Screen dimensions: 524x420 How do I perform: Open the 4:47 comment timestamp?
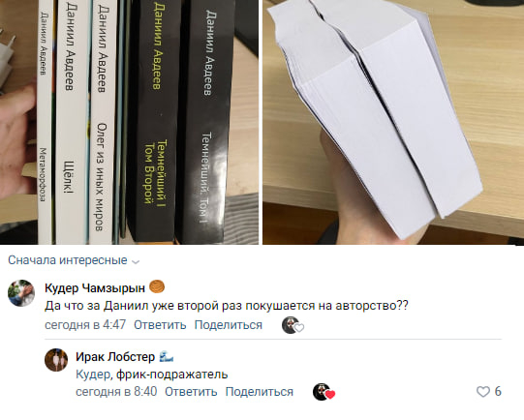(x=85, y=325)
